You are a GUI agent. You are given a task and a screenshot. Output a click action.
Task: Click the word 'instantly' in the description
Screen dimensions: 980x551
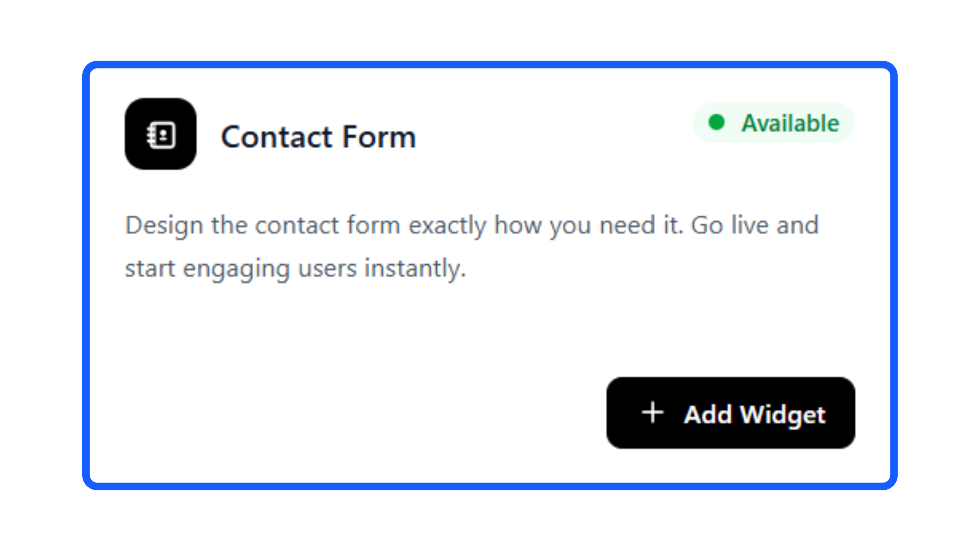click(x=413, y=268)
